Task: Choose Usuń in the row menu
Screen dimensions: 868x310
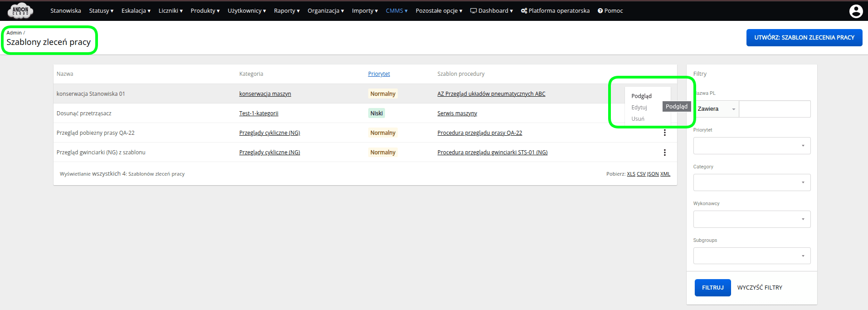Action: click(638, 119)
